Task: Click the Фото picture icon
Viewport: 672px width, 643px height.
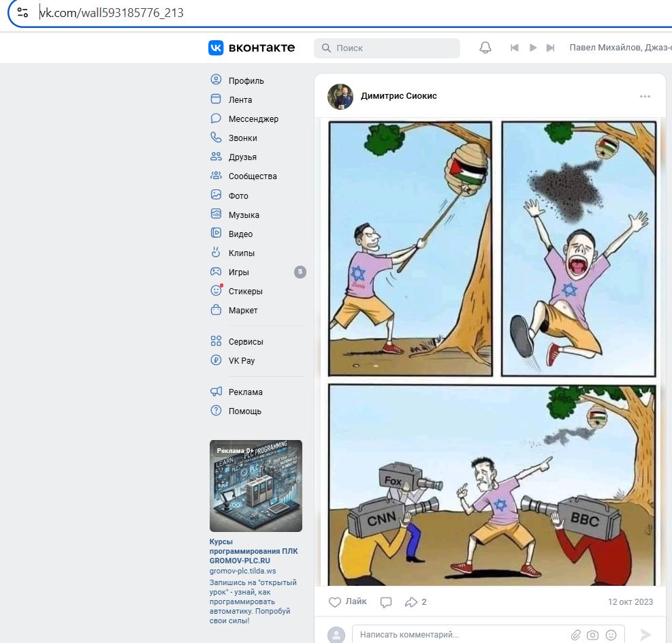Action: 216,195
